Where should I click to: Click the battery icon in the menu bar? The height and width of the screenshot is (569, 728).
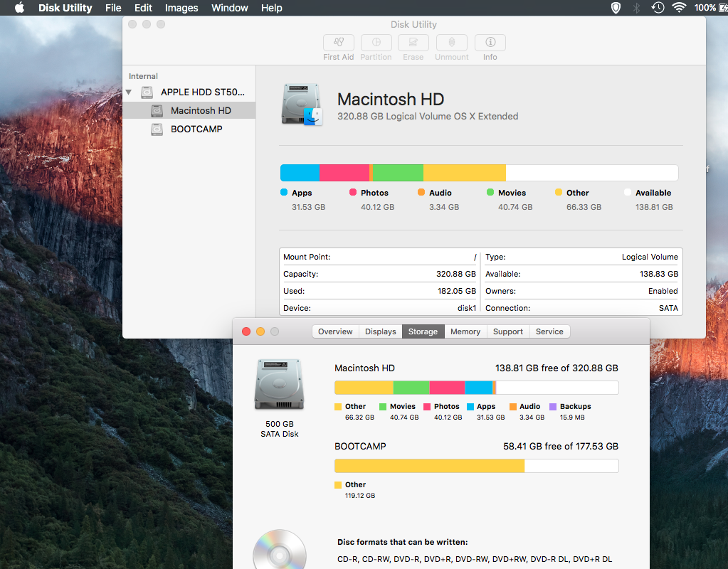click(723, 8)
